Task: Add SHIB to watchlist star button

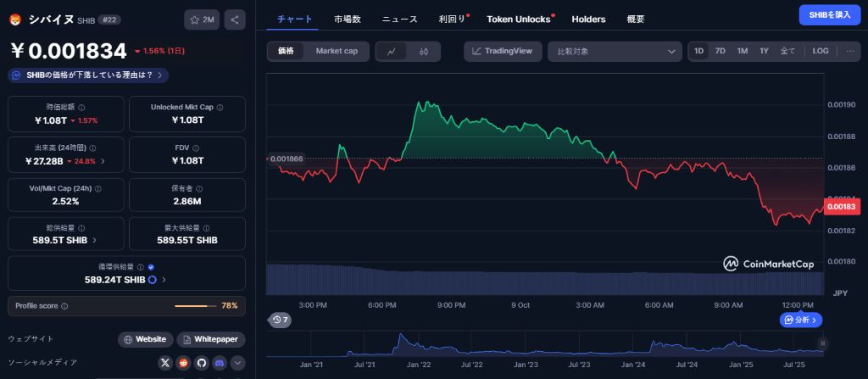Action: [202, 20]
